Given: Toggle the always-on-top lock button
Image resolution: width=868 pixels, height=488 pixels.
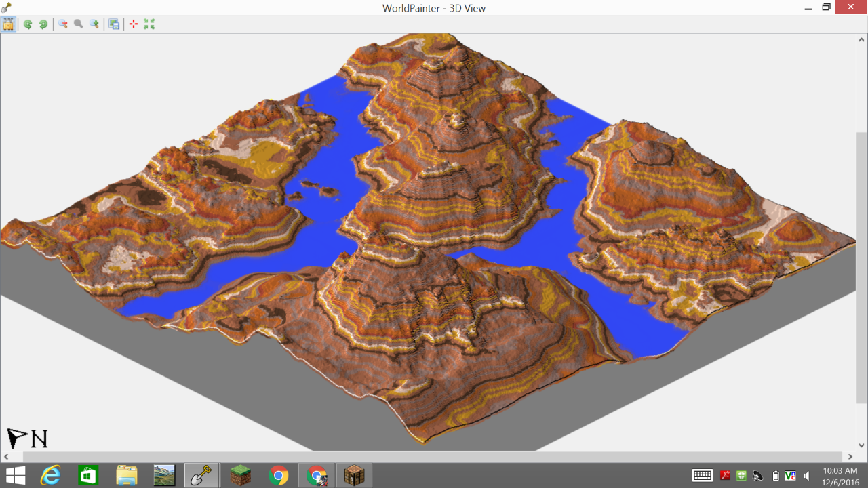Looking at the screenshot, I should (9, 24).
